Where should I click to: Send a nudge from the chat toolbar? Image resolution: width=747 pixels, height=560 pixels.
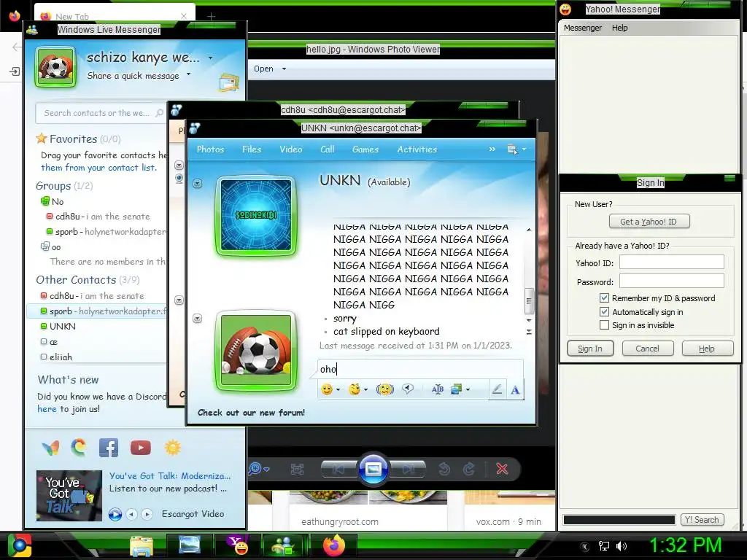(x=385, y=389)
